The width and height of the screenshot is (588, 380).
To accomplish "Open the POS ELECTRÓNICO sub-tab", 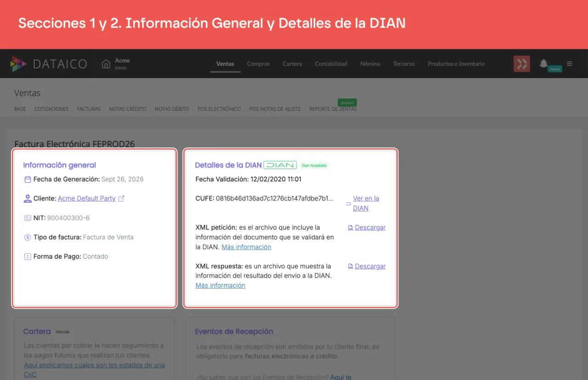I will (219, 109).
